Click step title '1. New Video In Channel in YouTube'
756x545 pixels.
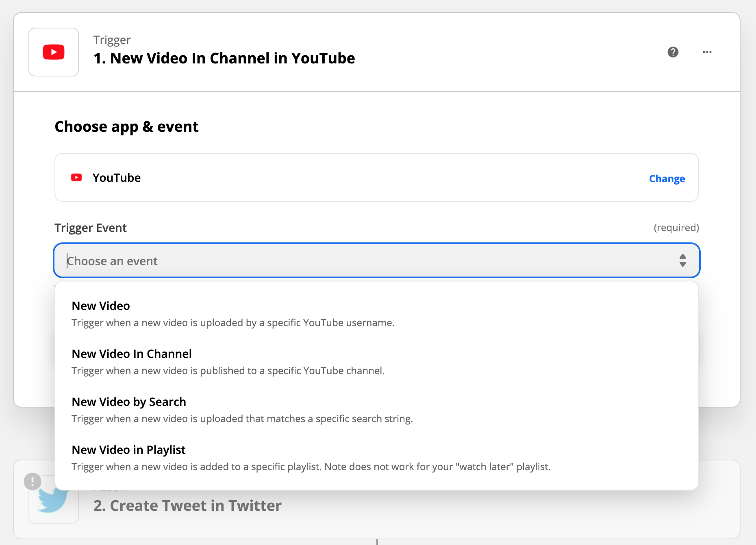[x=224, y=58]
